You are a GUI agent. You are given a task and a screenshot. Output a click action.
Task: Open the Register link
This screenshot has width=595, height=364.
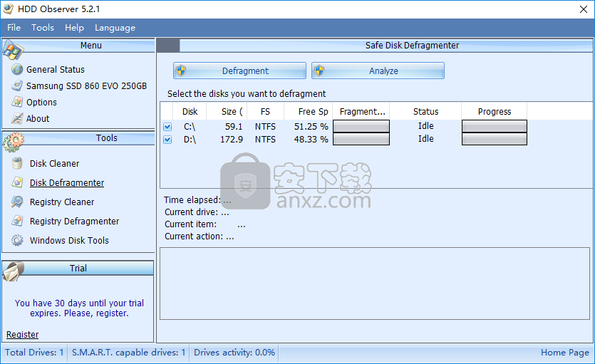coord(22,334)
